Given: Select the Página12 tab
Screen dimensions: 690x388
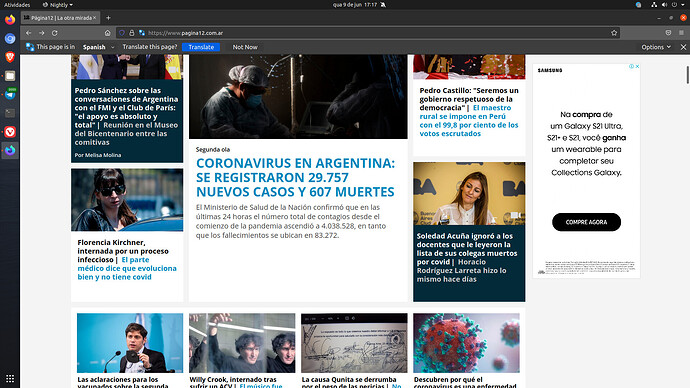Looking at the screenshot, I should pyautogui.click(x=59, y=18).
